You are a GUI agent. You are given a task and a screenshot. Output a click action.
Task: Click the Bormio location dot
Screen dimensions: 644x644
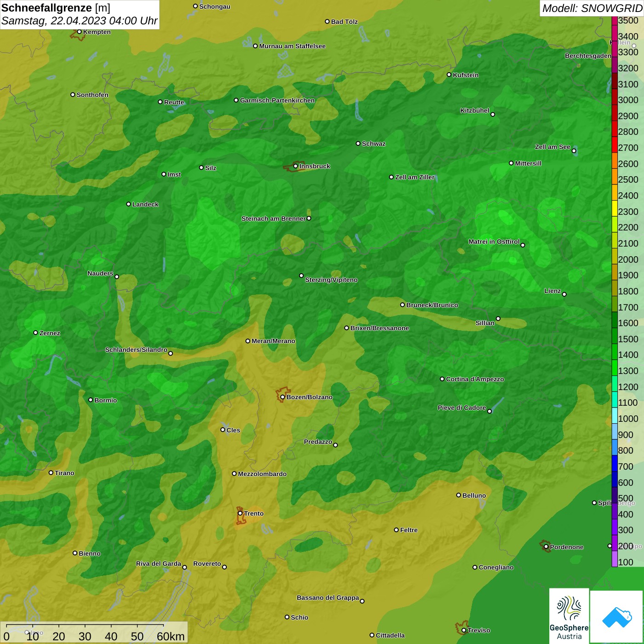click(91, 400)
